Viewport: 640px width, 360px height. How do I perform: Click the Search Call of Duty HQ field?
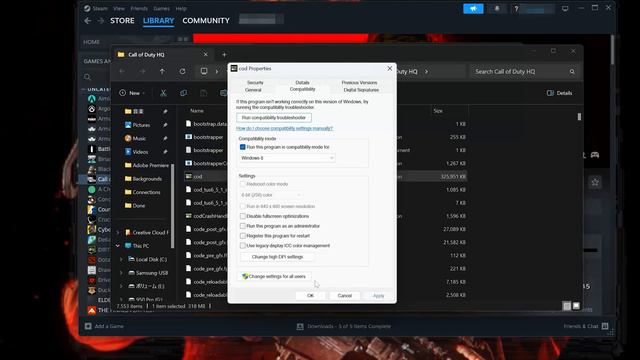tap(524, 71)
